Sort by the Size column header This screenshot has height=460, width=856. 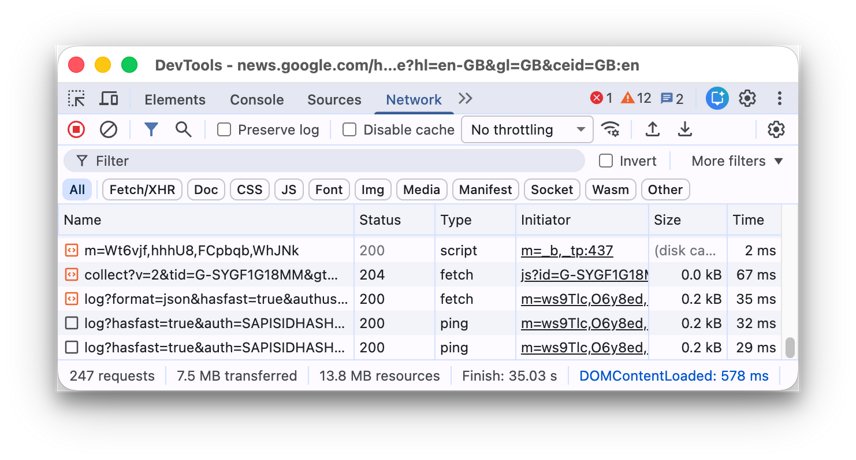pyautogui.click(x=688, y=220)
